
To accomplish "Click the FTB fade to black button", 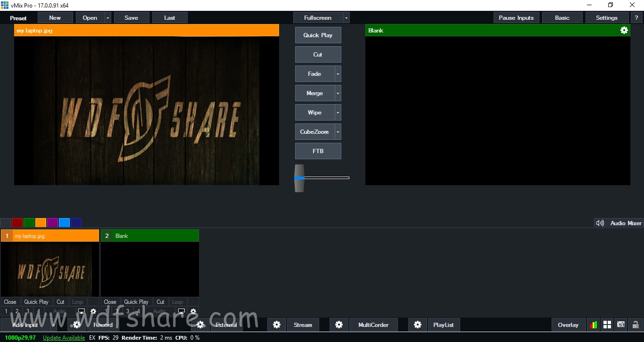I will coord(318,151).
